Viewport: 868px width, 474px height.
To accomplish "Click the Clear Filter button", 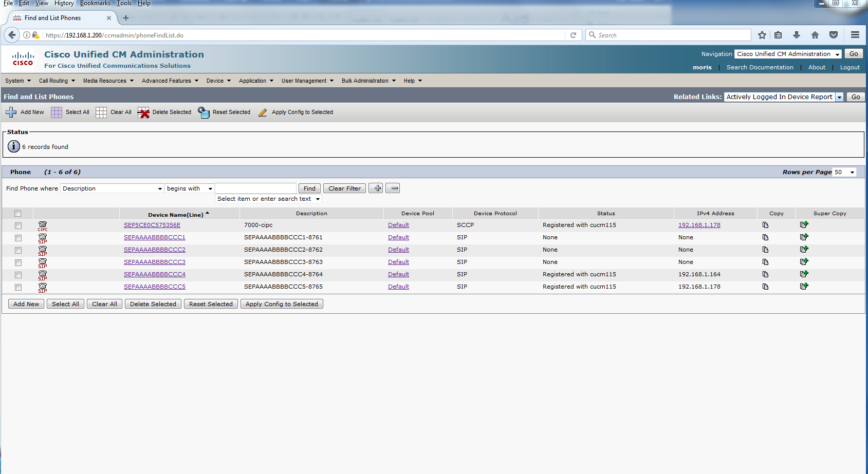I will point(344,188).
